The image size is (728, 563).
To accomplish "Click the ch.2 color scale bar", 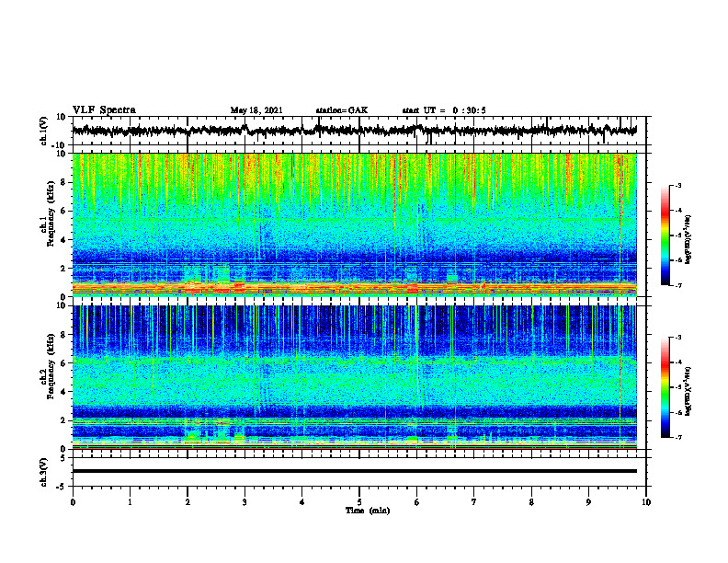I will tap(665, 387).
